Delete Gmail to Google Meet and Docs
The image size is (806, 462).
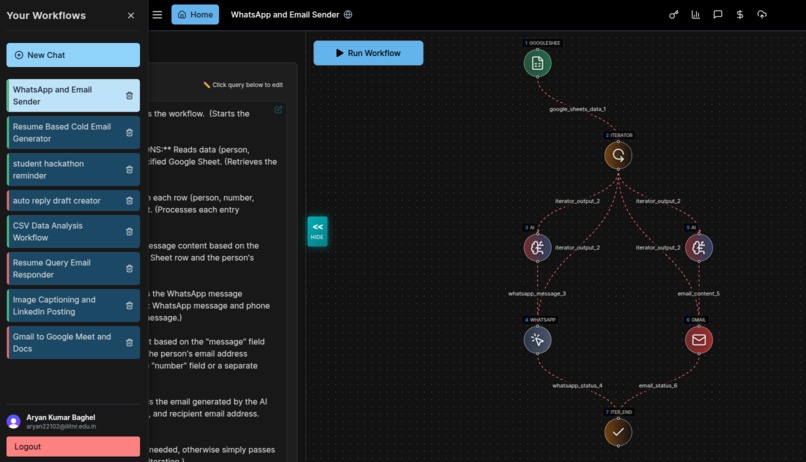[130, 343]
